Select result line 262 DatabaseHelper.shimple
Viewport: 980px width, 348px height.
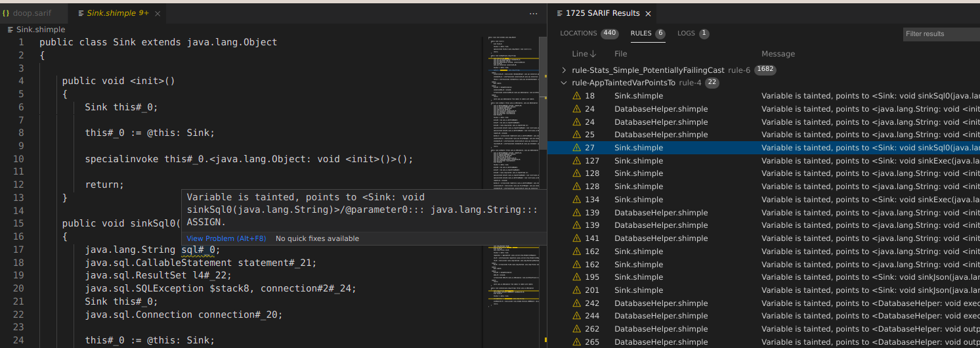763,329
